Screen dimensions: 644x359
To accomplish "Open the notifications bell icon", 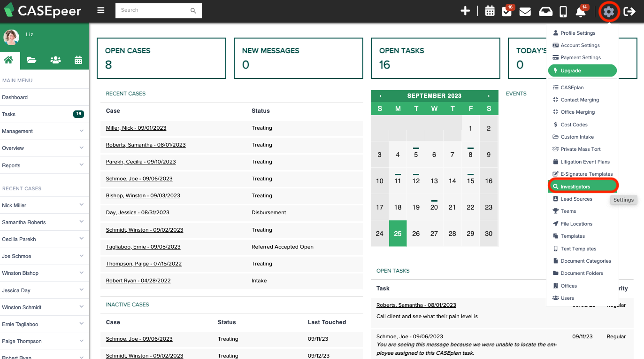I will (581, 11).
